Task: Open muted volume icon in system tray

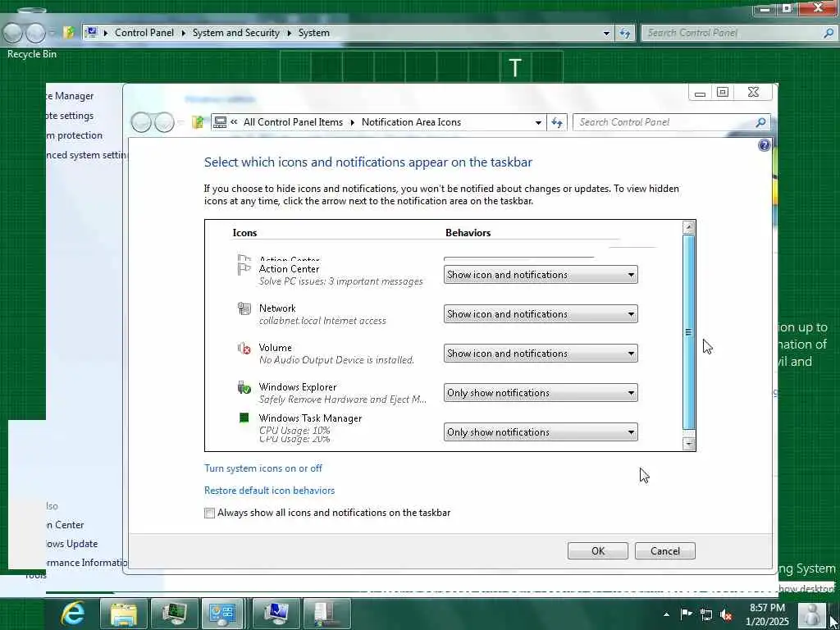Action: pyautogui.click(x=726, y=615)
